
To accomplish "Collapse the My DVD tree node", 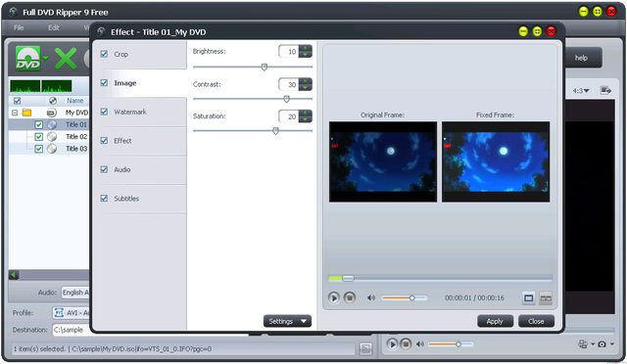I will pyautogui.click(x=15, y=113).
